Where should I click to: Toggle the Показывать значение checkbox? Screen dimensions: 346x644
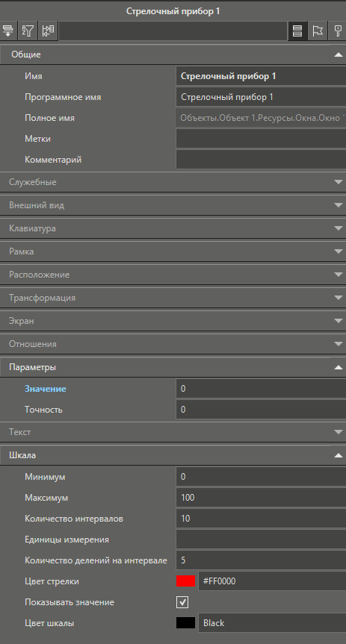pyautogui.click(x=182, y=602)
